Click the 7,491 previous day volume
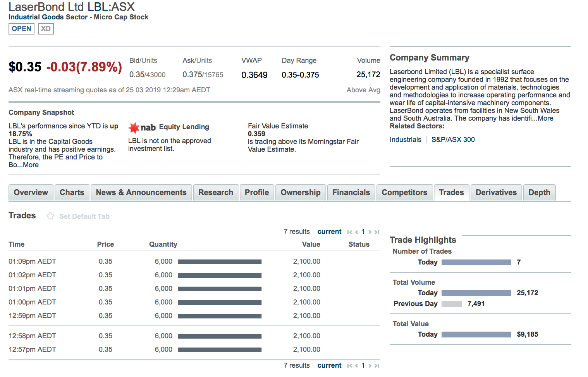Viewport: 588px width, 377px height. [476, 304]
